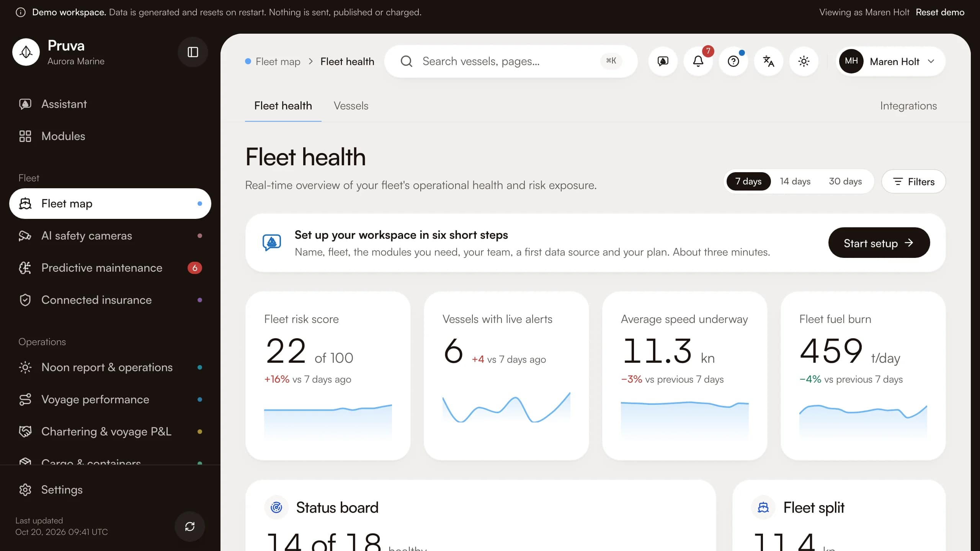
Task: Select the 14 days range
Action: (795, 181)
